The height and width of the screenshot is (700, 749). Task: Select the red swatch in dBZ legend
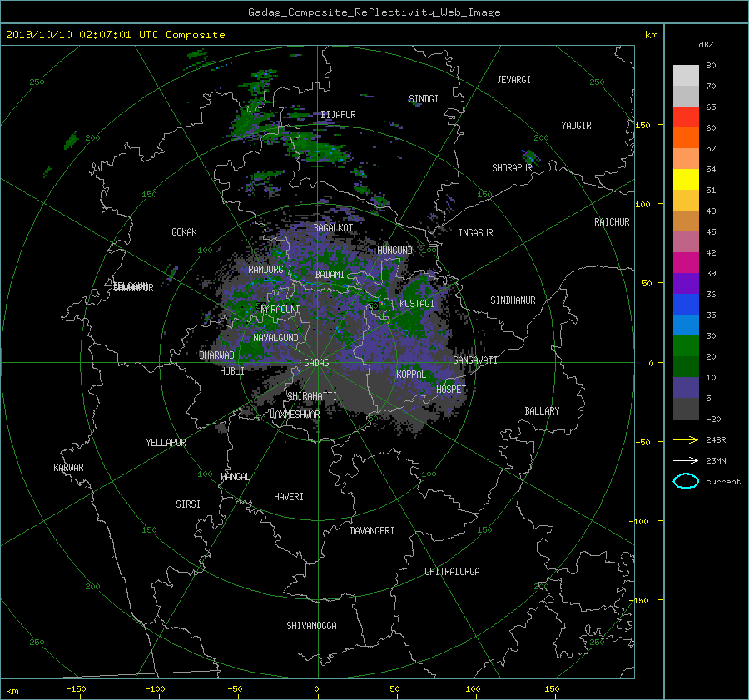click(686, 117)
